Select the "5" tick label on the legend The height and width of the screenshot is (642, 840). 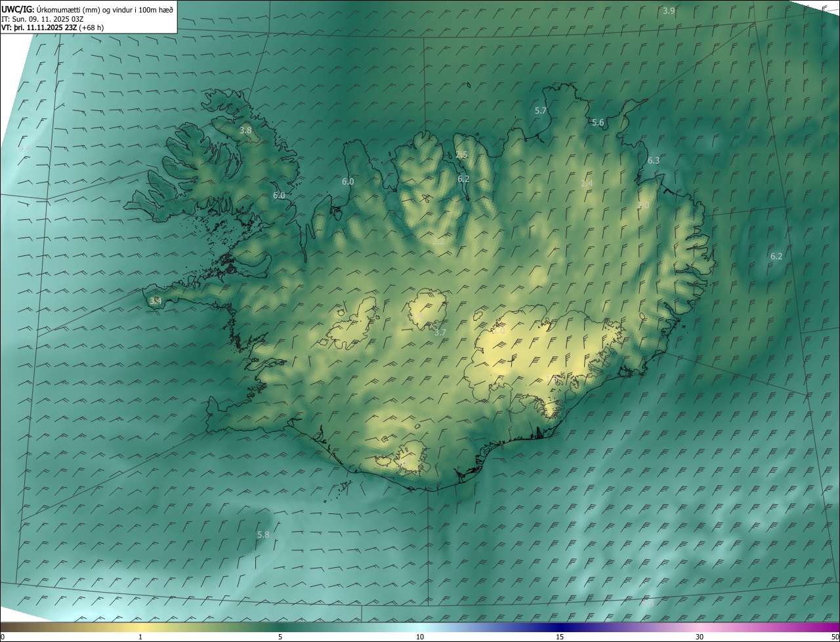tap(280, 637)
